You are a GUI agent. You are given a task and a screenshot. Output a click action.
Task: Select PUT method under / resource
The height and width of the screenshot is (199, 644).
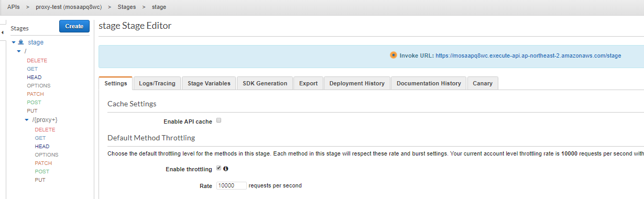coord(32,110)
